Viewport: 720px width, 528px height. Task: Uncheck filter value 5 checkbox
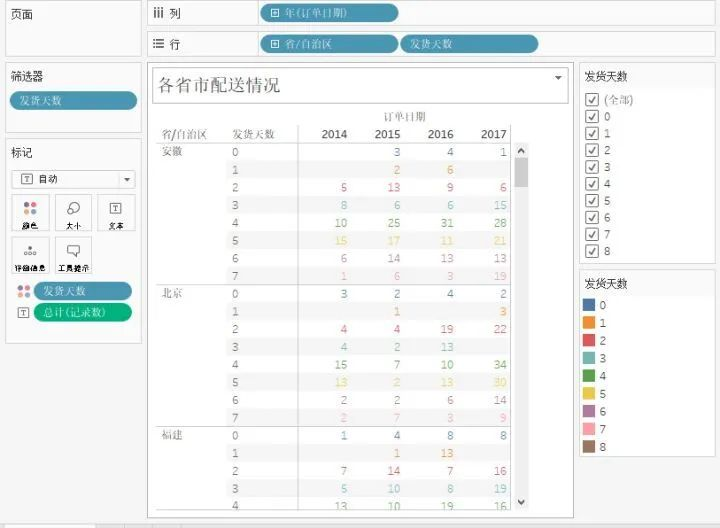pyautogui.click(x=592, y=201)
